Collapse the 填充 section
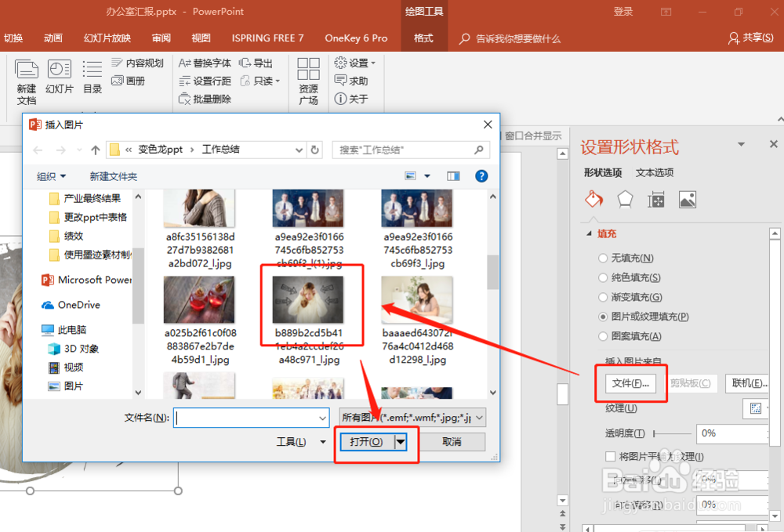The height and width of the screenshot is (532, 784). click(x=589, y=233)
